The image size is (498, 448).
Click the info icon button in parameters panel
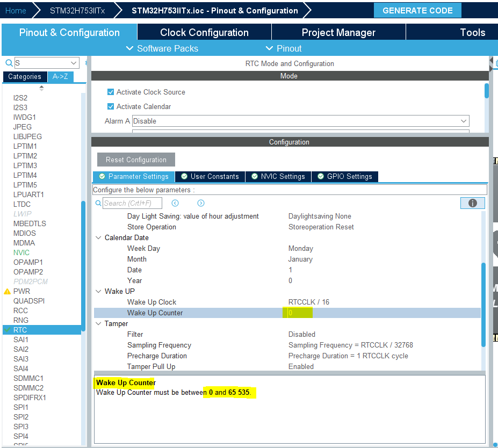pyautogui.click(x=472, y=203)
